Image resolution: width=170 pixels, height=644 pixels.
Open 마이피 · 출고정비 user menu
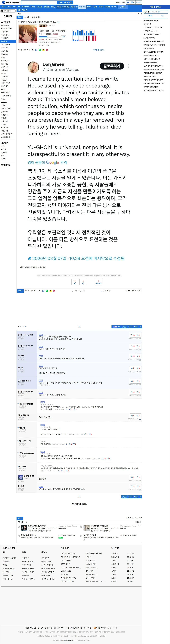[x=120, y=2]
